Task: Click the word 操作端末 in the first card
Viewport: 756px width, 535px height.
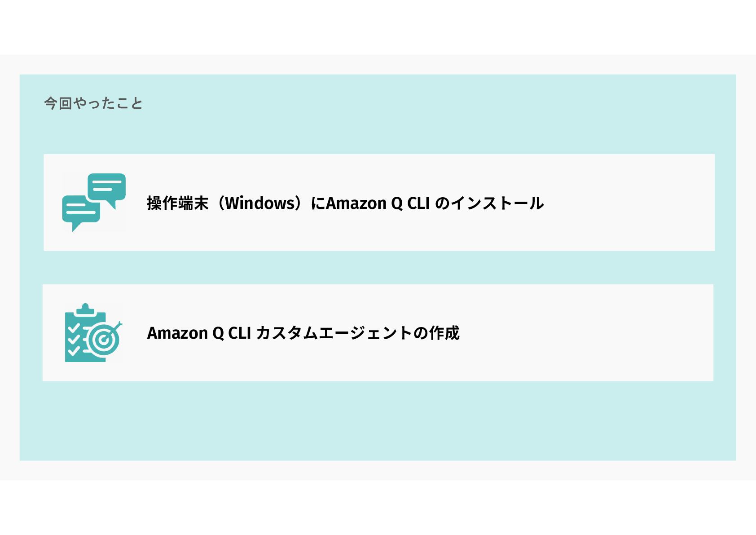Action: [x=178, y=203]
